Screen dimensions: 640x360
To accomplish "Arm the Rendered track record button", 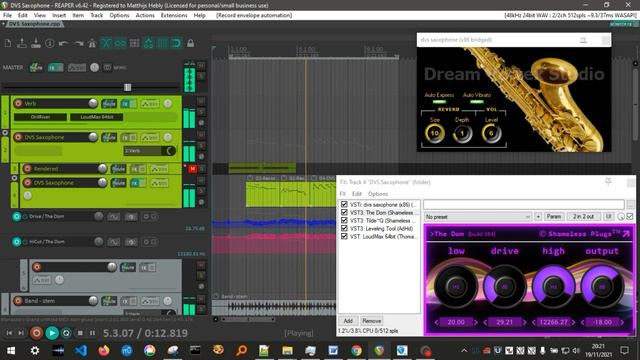I will point(27,169).
